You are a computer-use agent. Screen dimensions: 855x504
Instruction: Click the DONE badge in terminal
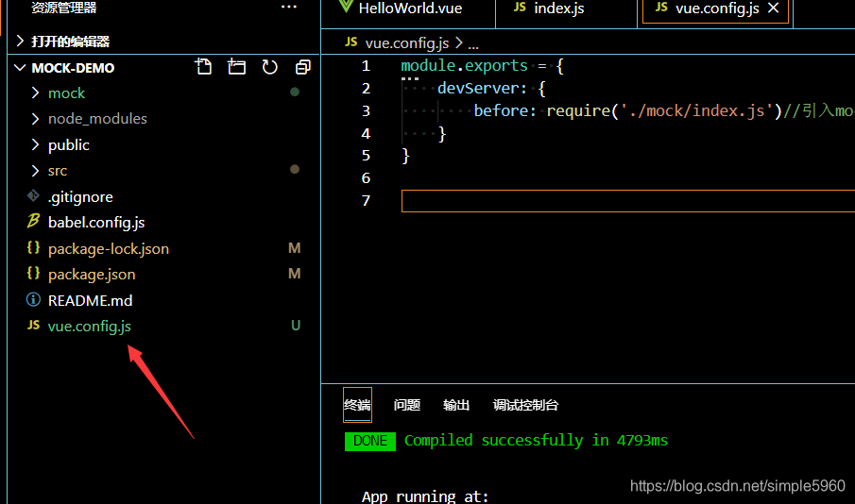click(x=370, y=441)
